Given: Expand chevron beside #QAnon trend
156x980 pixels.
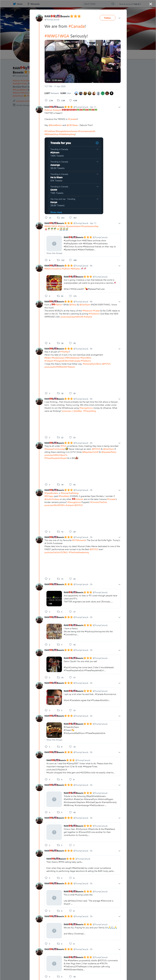Looking at the screenshot, I should [x=97, y=149].
